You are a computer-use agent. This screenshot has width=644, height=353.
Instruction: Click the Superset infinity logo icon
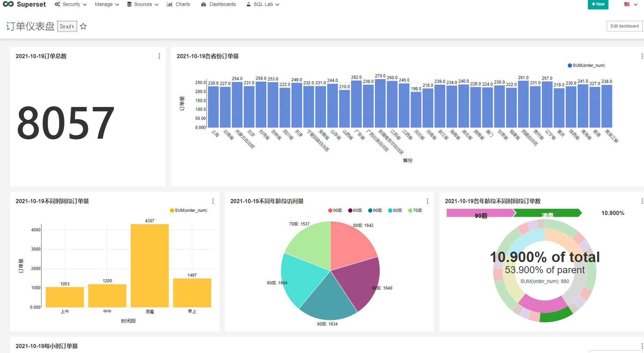pos(8,4)
